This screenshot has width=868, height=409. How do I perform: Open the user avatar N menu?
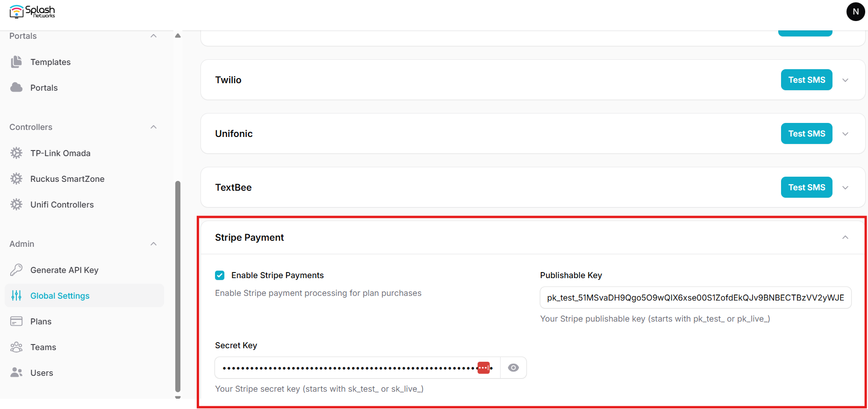(x=855, y=12)
